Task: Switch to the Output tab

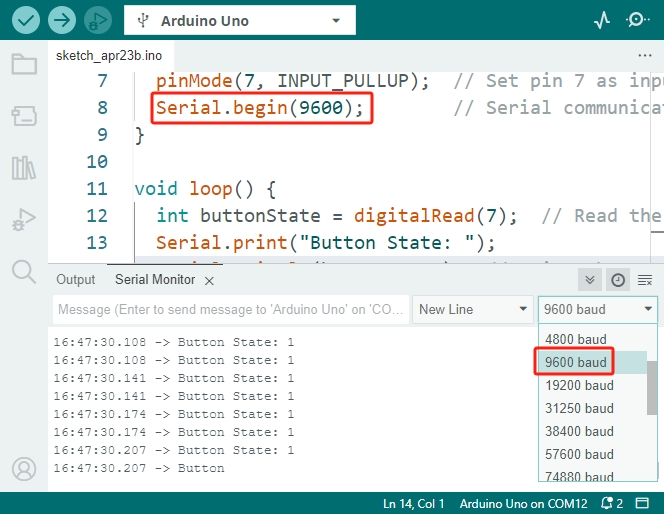Action: 76,279
